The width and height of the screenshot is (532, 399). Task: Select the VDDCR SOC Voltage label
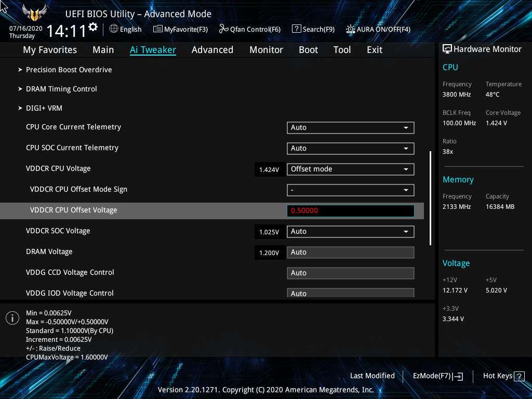58,231
